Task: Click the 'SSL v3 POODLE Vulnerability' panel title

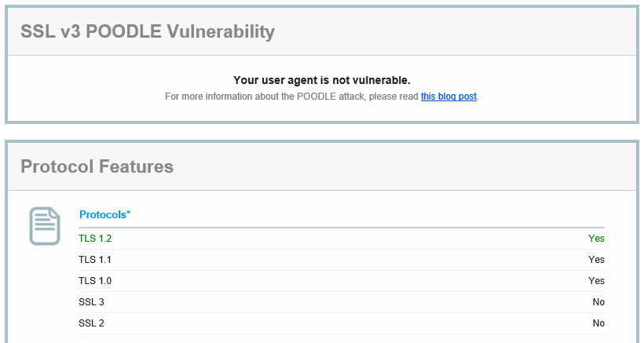Action: tap(148, 31)
